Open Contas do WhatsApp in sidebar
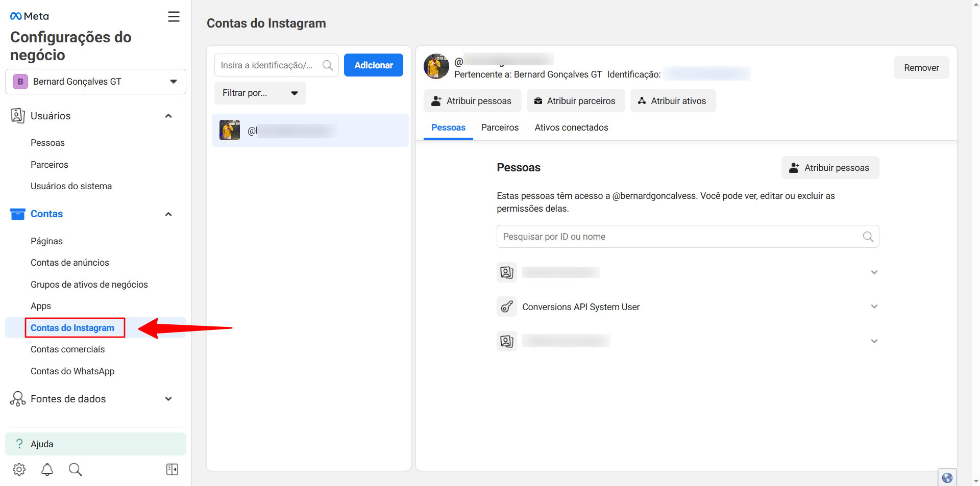 tap(72, 371)
